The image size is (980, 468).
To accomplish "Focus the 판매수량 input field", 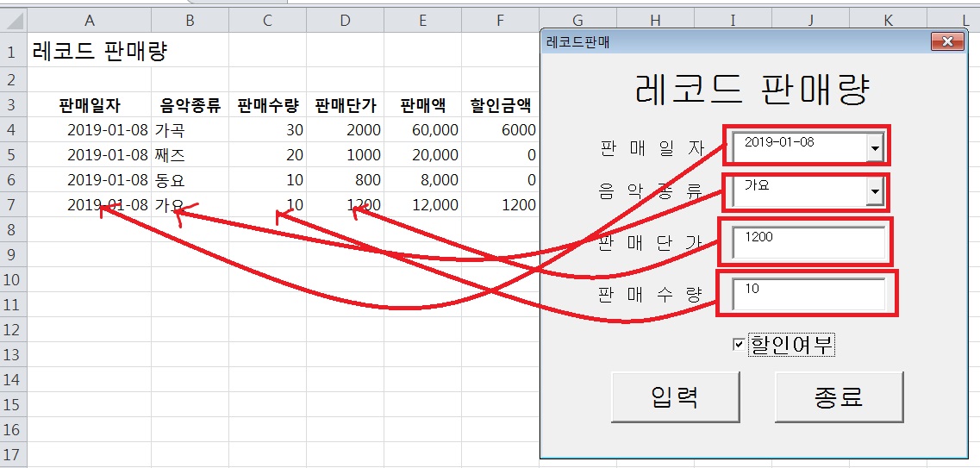I will click(x=808, y=294).
